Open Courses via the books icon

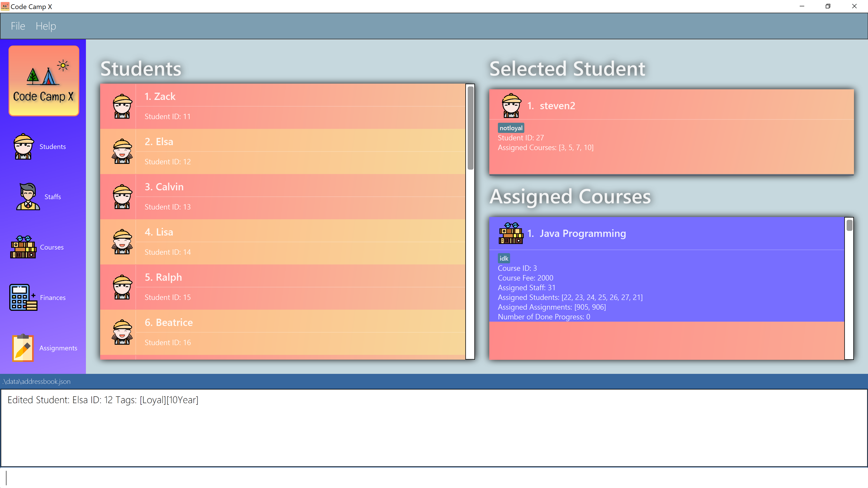pyautogui.click(x=23, y=247)
